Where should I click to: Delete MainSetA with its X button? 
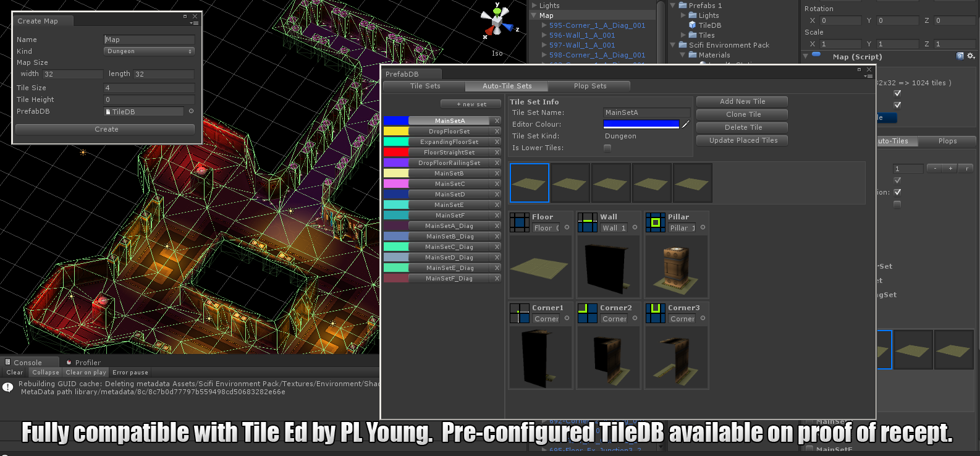(x=497, y=120)
